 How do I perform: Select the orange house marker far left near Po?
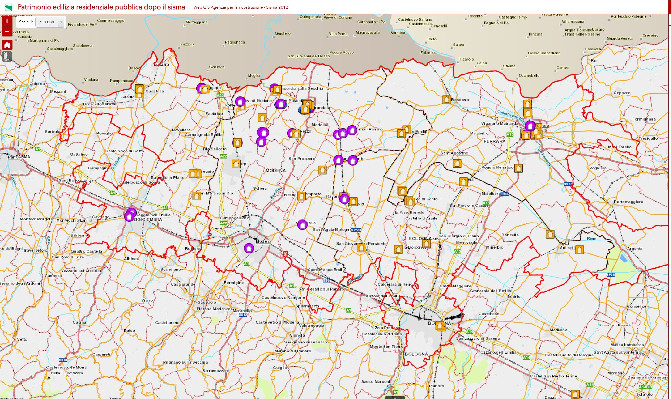139,90
